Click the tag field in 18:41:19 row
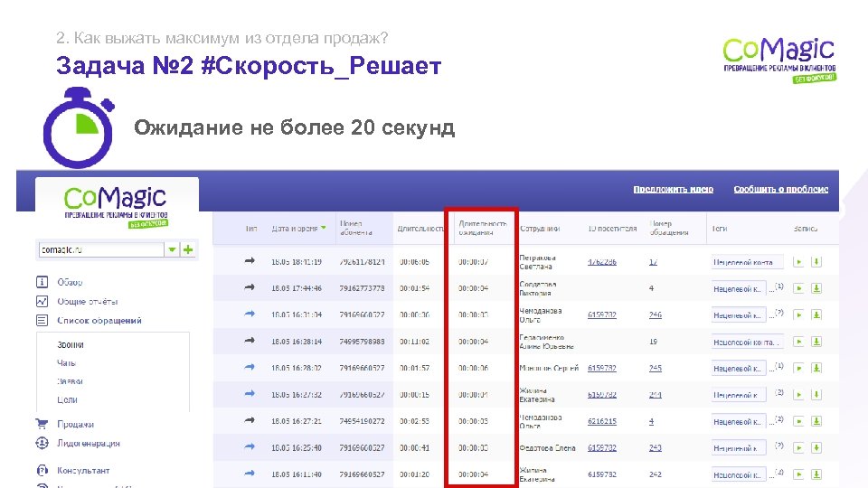The height and width of the screenshot is (488, 868). point(748,262)
